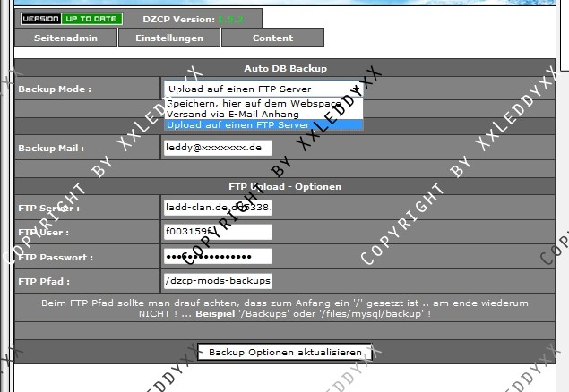The height and width of the screenshot is (392, 569).
Task: Open the Seitenadmin tab
Action: click(65, 38)
